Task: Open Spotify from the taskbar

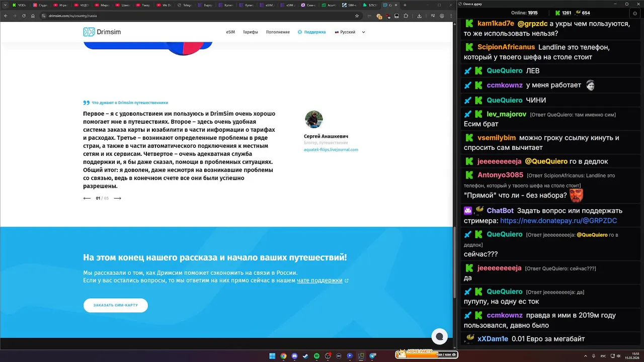Action: [316, 356]
